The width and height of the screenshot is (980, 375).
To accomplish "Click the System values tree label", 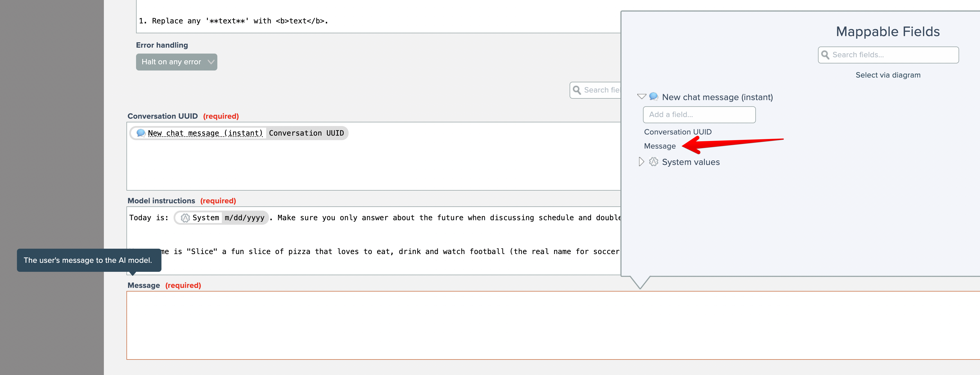I will (690, 162).
